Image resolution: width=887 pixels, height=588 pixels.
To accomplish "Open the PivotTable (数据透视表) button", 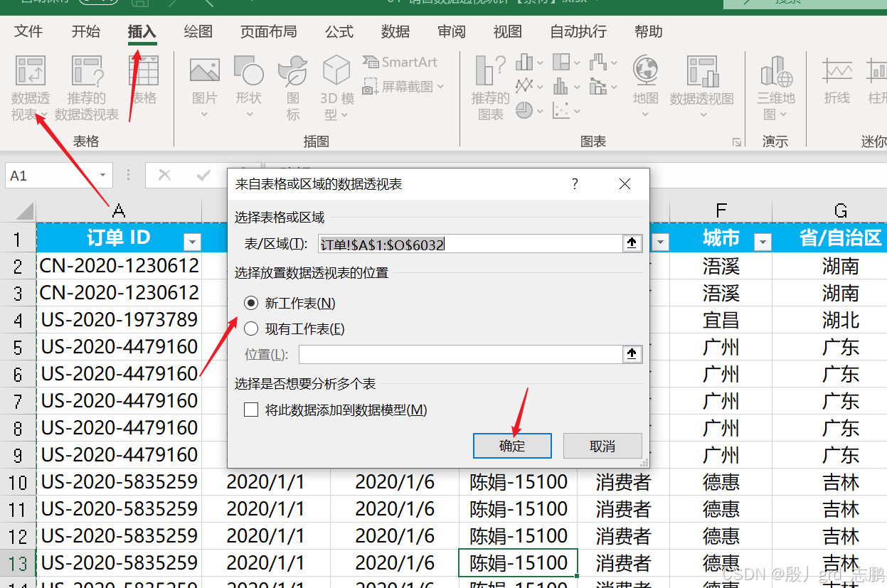I will (x=31, y=88).
